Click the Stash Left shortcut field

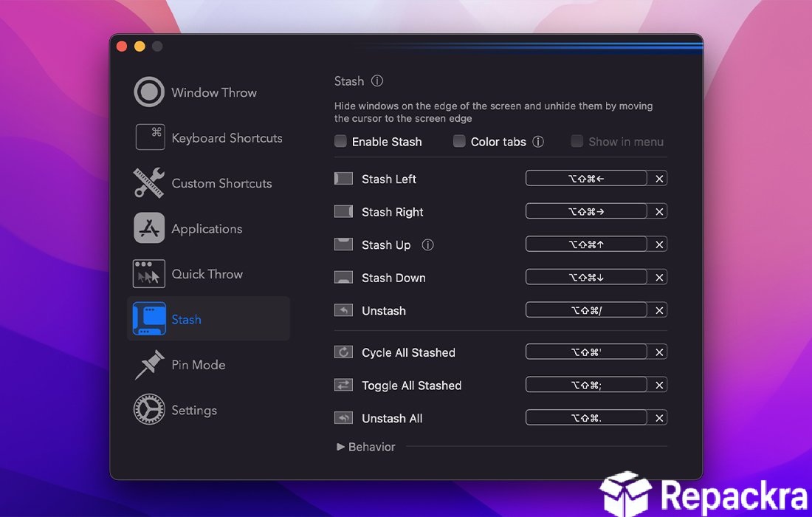coord(586,179)
